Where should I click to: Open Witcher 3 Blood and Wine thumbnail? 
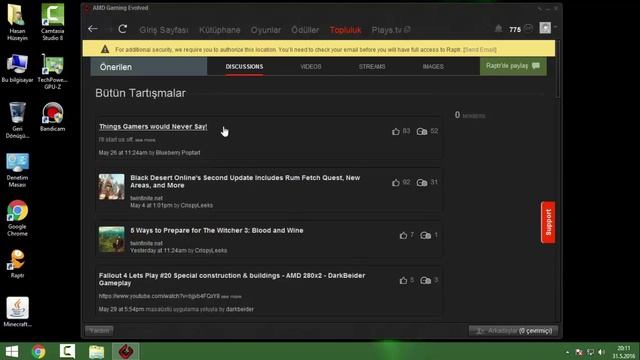[x=111, y=239]
